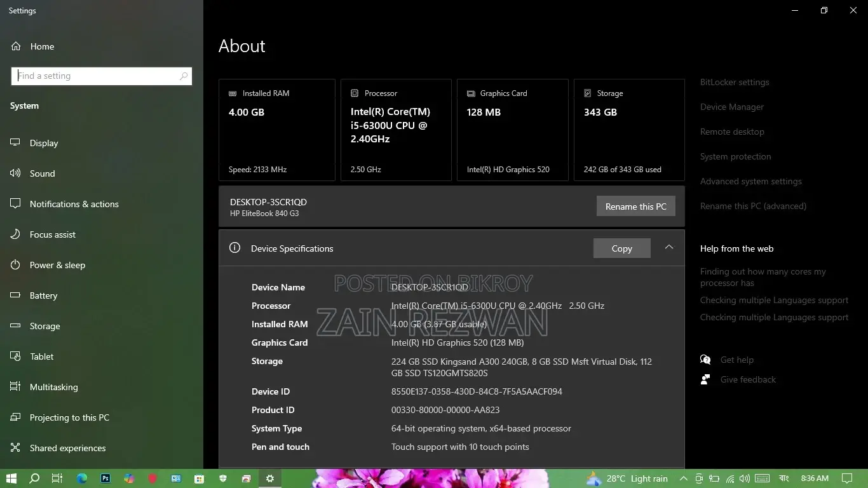Copy the device specifications
868x488 pixels.
(621, 248)
